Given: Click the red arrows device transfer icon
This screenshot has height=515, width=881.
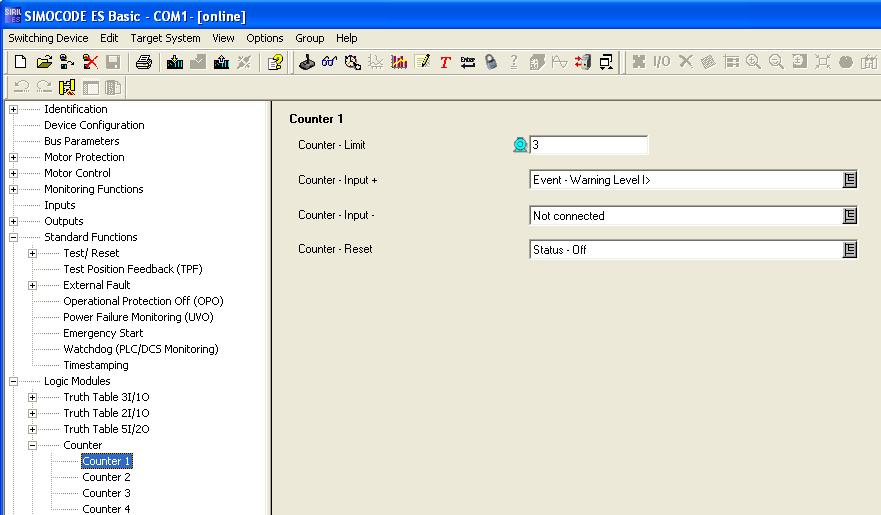Looking at the screenshot, I should point(583,62).
